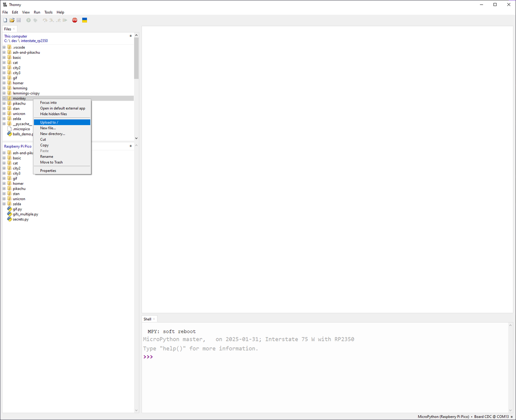Select Move to Trash in context menu
This screenshot has width=516, height=420.
pyautogui.click(x=62, y=162)
